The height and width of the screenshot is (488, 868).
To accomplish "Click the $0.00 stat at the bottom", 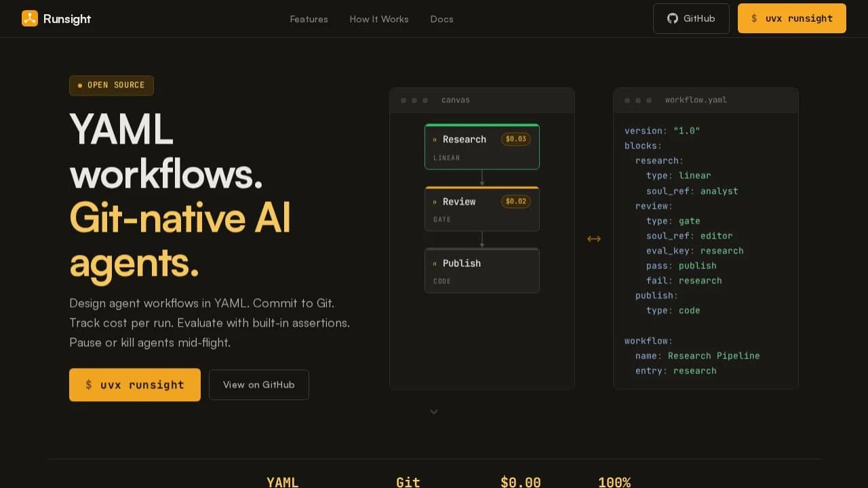I will pos(521,482).
